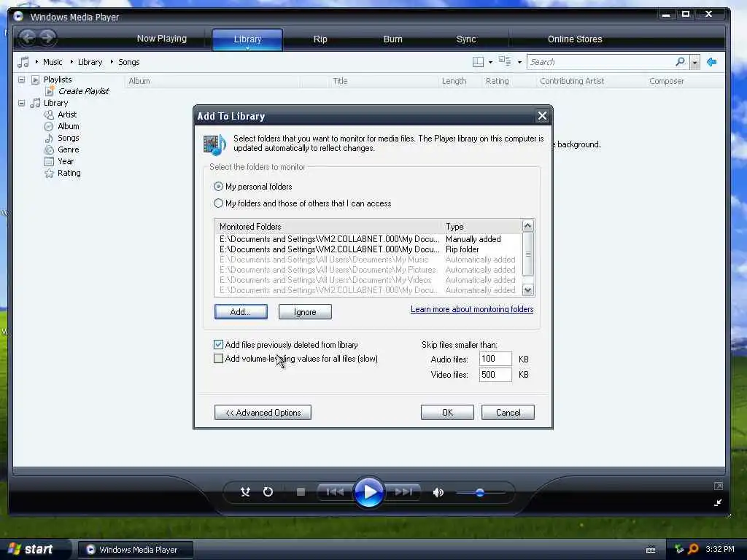Stop playback with the stop button
This screenshot has height=560, width=747.
(x=301, y=492)
